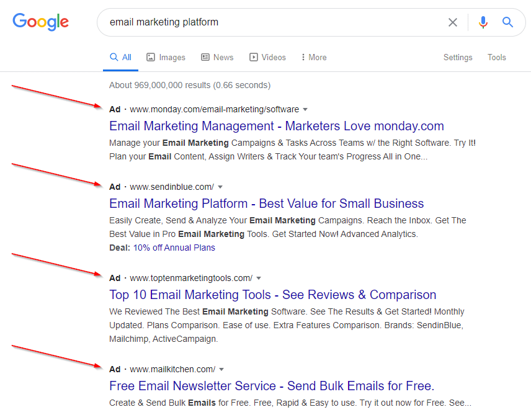
Task: Click the Ad label beside www.sendinblue.com
Action: click(115, 187)
